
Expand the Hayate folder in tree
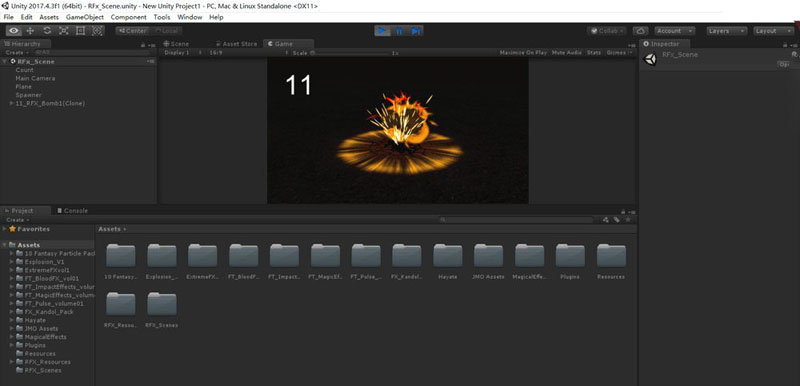point(12,320)
